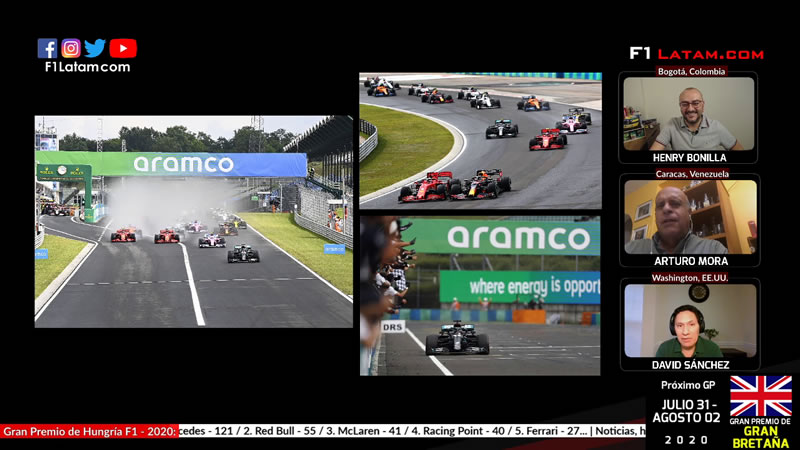800x450 pixels.
Task: Click the United Kingdom flag icon
Action: [760, 396]
